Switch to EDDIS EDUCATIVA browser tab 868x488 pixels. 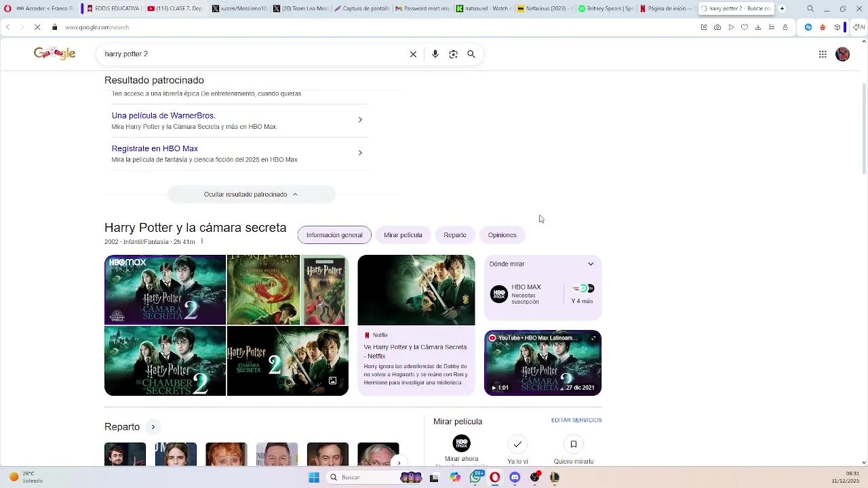coord(112,9)
